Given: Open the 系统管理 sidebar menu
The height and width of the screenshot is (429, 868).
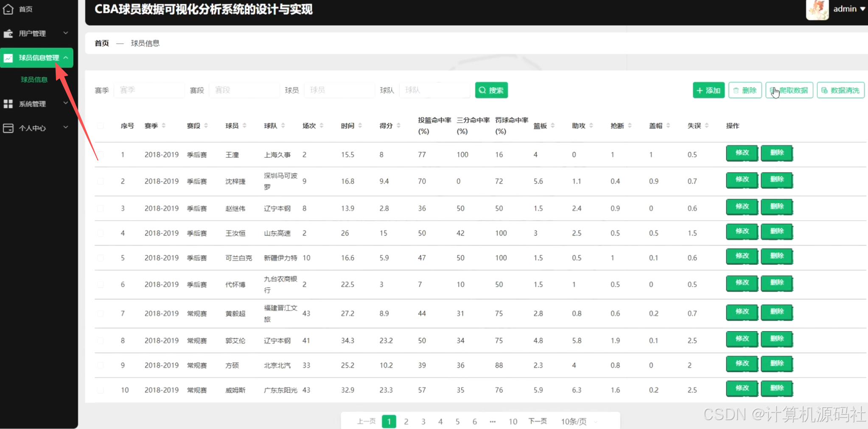Looking at the screenshot, I should [37, 104].
